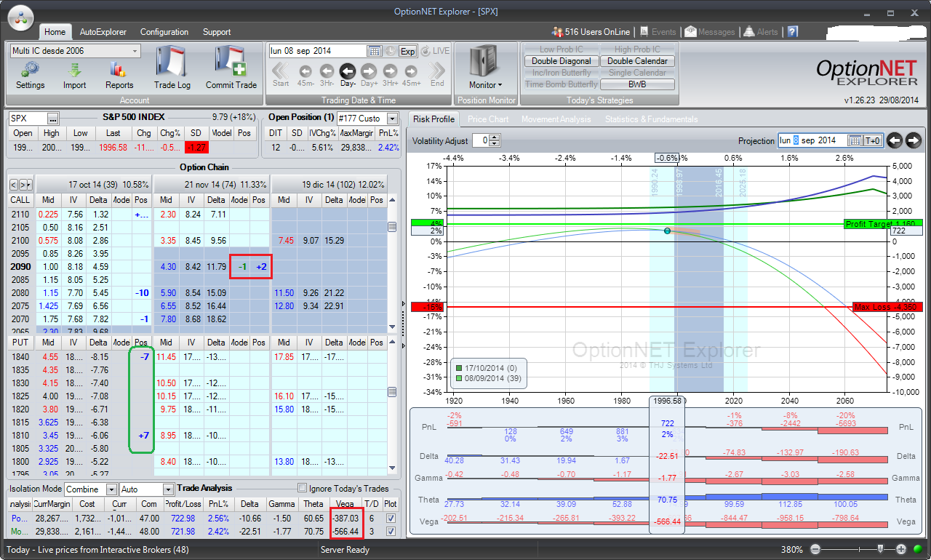
Task: Click the SPX symbol input field
Action: (27, 118)
